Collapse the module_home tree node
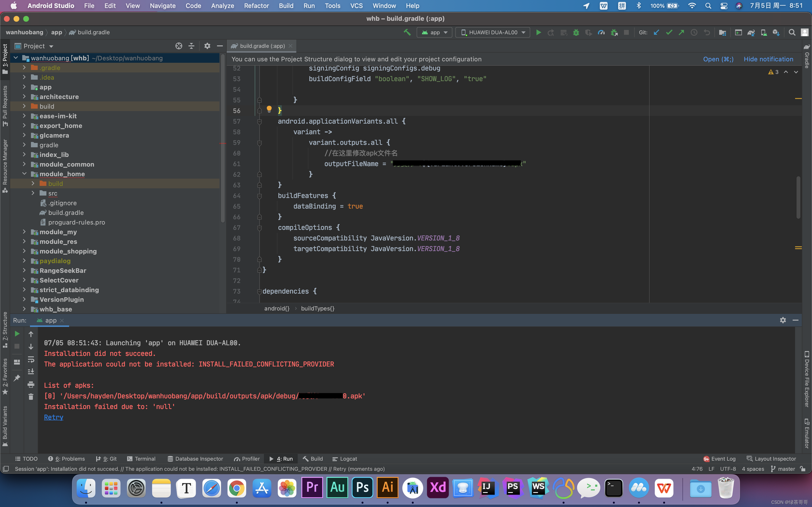Viewport: 812px width, 507px height. click(x=24, y=174)
